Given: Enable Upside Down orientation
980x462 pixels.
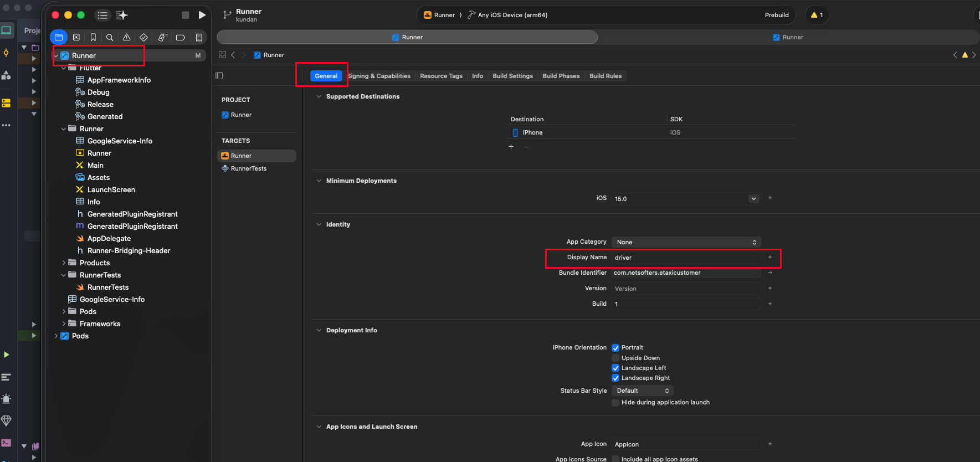Looking at the screenshot, I should tap(615, 358).
